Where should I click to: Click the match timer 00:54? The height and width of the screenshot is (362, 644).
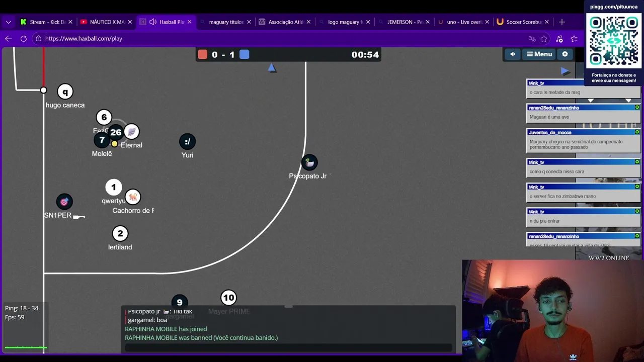365,54
